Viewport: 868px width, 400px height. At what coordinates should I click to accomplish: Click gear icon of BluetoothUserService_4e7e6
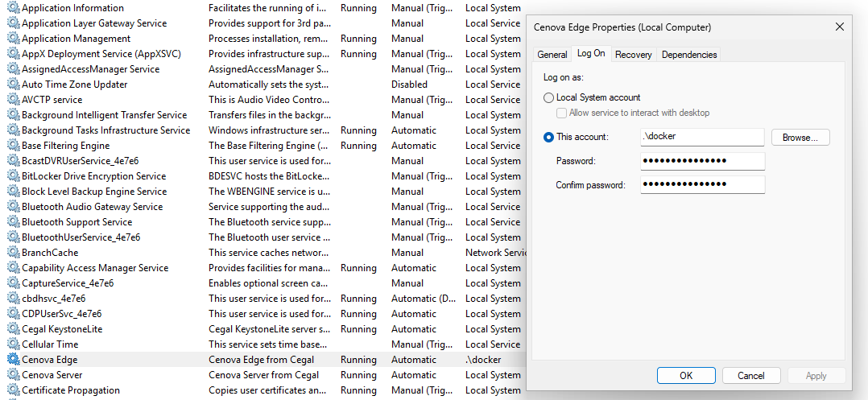point(13,237)
